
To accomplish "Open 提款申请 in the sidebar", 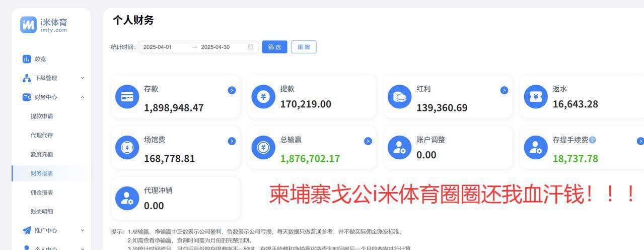I will pyautogui.click(x=42, y=116).
